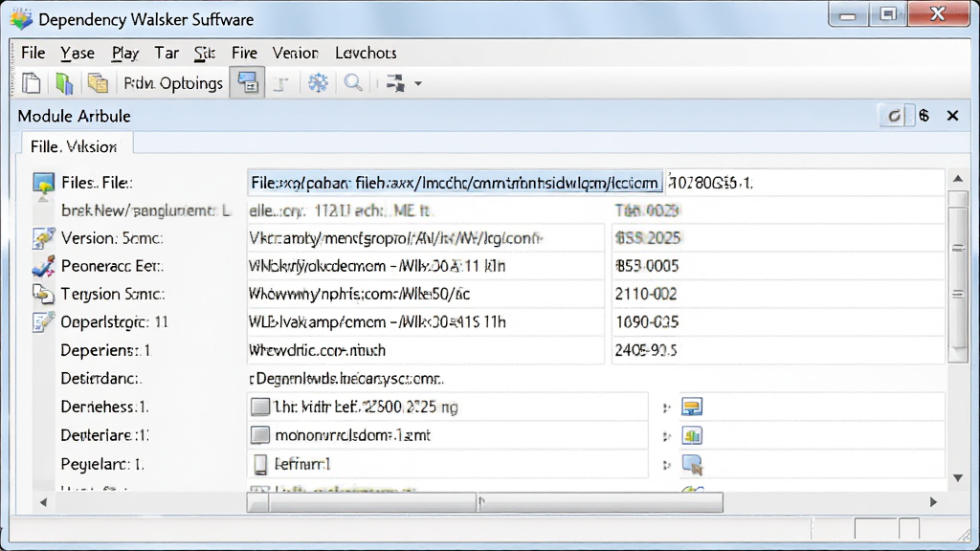Expand the arrow in the Peyielarc row
Screen dimensions: 980x551
pyautogui.click(x=667, y=465)
